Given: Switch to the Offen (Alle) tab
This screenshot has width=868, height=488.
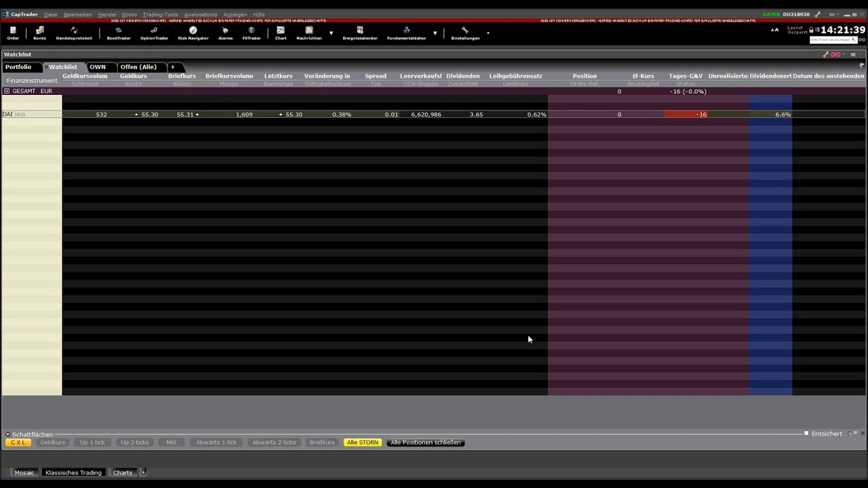Looking at the screenshot, I should 138,67.
